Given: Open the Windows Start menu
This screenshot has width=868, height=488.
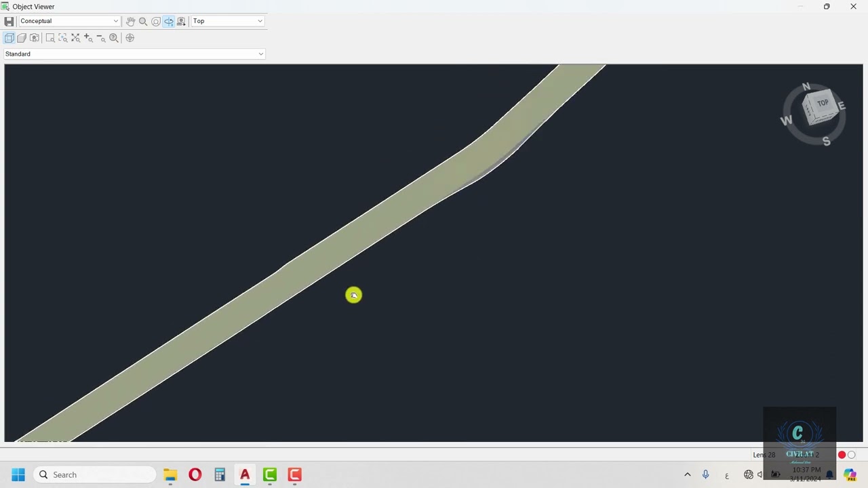Looking at the screenshot, I should click(18, 474).
